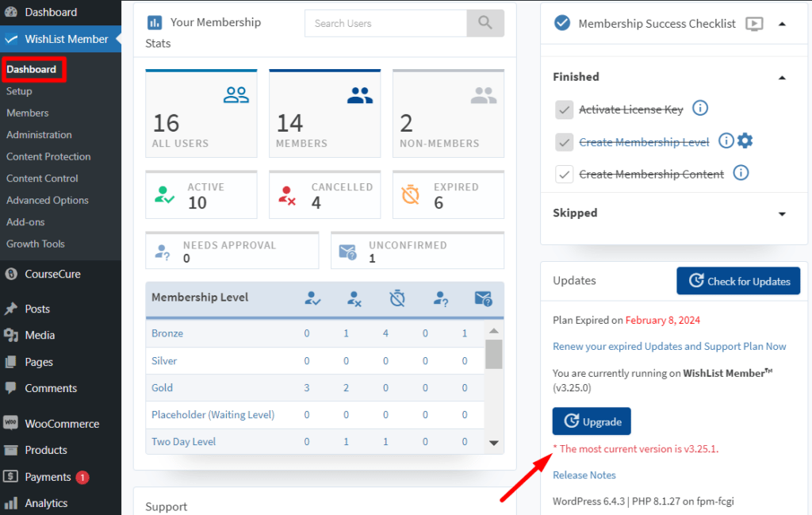Go to WishList Member Members submenu

point(28,113)
